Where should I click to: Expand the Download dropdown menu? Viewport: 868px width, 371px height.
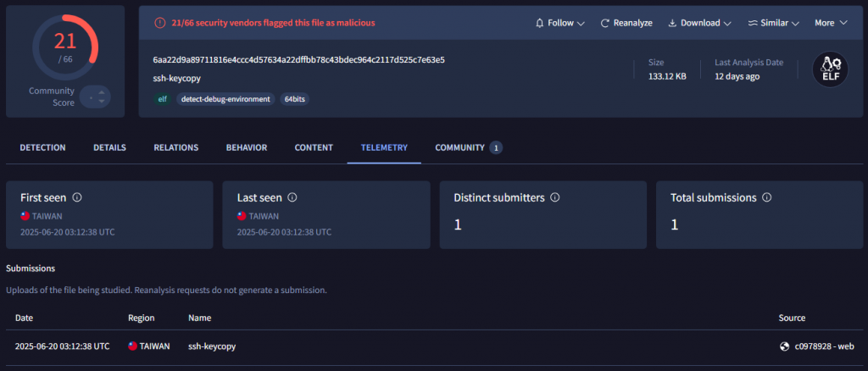[x=699, y=23]
